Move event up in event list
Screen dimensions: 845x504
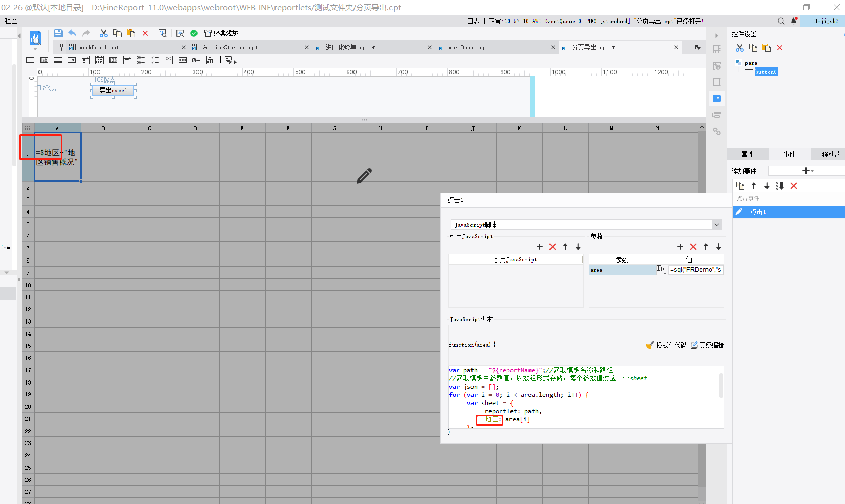[x=754, y=186]
